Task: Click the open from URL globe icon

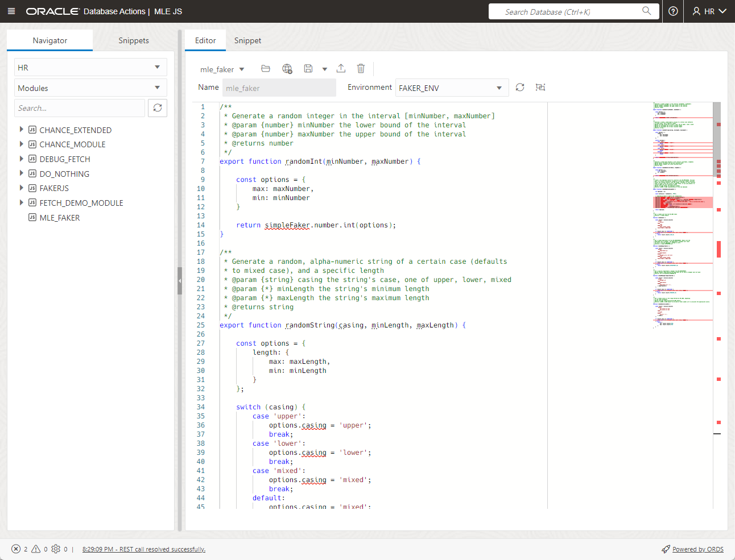Action: (287, 69)
